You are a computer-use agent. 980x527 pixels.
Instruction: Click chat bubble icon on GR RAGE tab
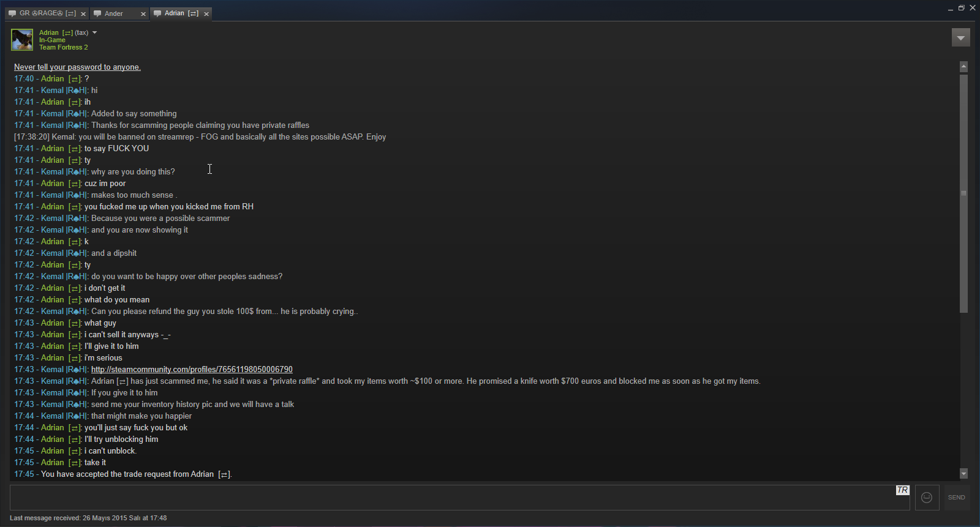12,13
